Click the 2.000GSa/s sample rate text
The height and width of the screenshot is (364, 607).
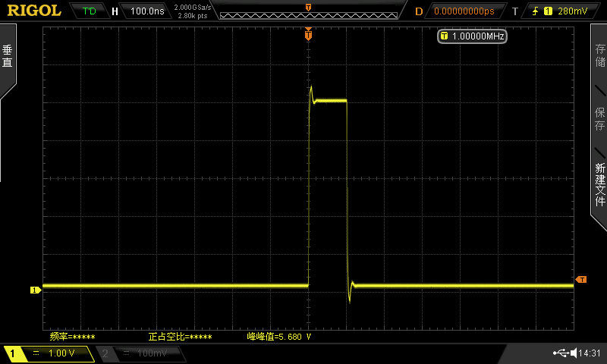[x=193, y=8]
